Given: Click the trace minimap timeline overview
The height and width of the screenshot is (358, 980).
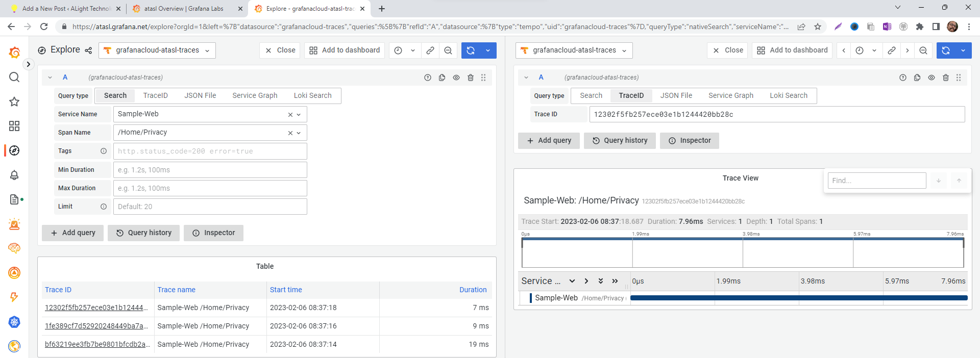Looking at the screenshot, I should (x=743, y=252).
